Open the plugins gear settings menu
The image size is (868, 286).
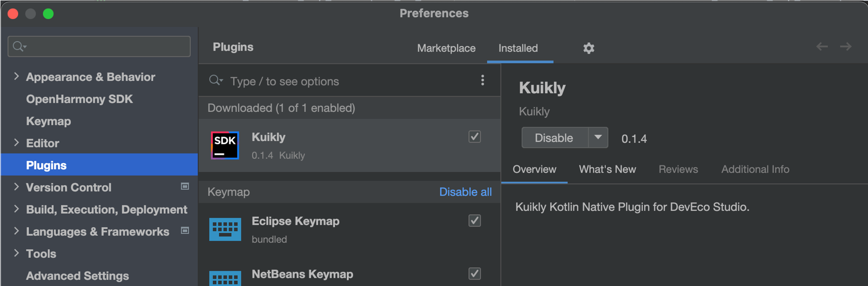pos(589,48)
